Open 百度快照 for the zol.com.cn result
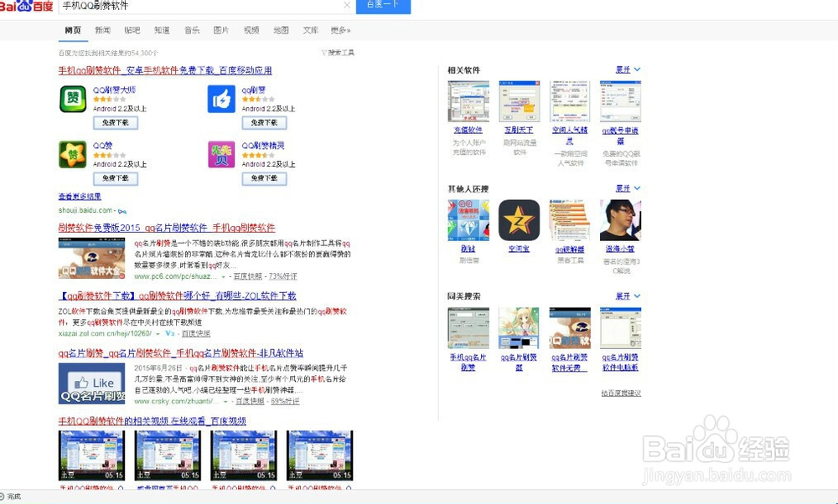 pos(195,334)
